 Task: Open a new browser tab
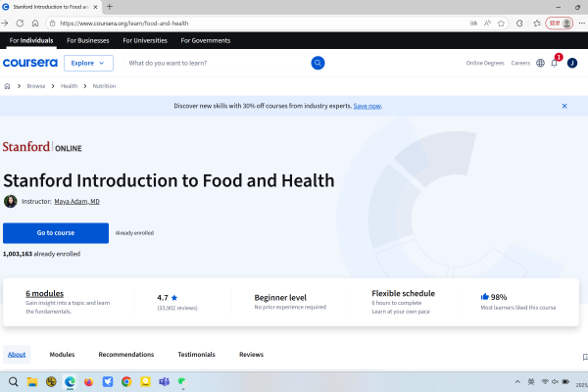(110, 7)
